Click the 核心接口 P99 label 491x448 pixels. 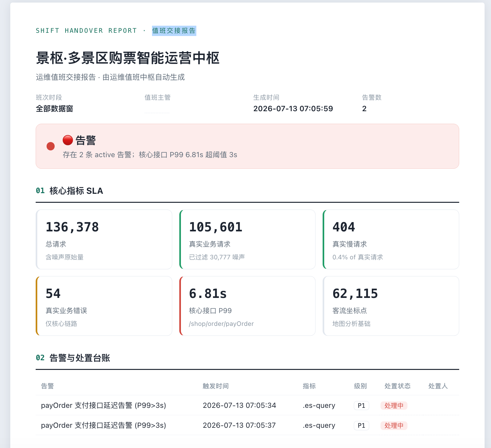pyautogui.click(x=210, y=311)
